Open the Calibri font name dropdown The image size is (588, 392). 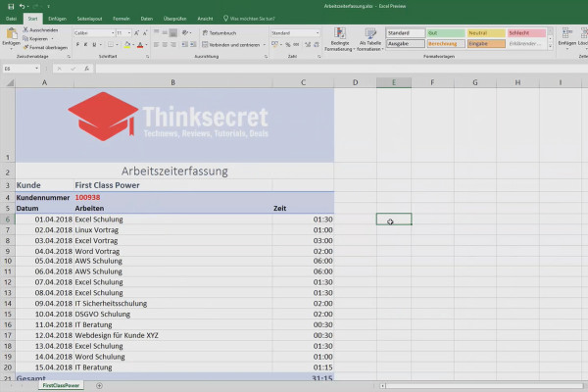click(x=113, y=33)
